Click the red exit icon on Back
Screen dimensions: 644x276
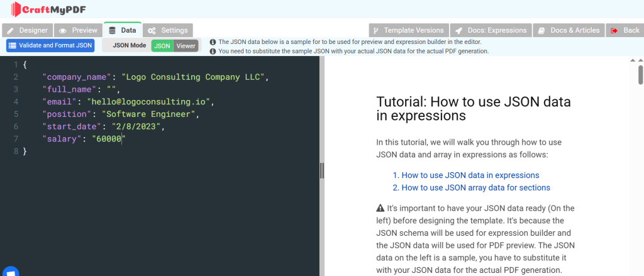coord(614,30)
